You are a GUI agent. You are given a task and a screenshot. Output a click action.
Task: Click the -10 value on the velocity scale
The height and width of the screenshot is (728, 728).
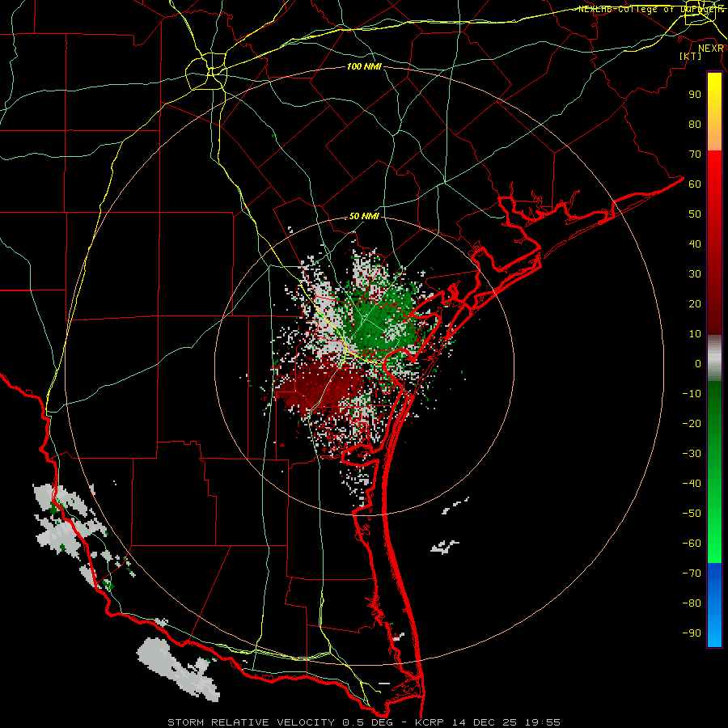pyautogui.click(x=692, y=394)
